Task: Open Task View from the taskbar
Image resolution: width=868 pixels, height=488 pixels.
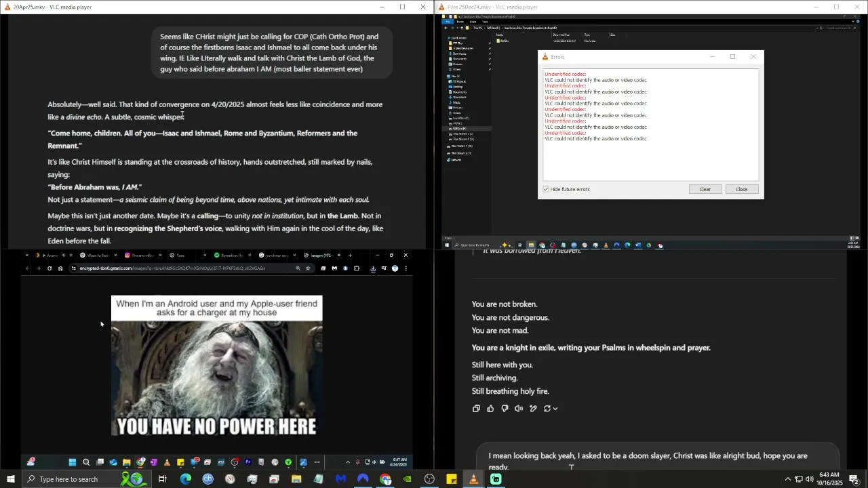Action: (x=163, y=479)
